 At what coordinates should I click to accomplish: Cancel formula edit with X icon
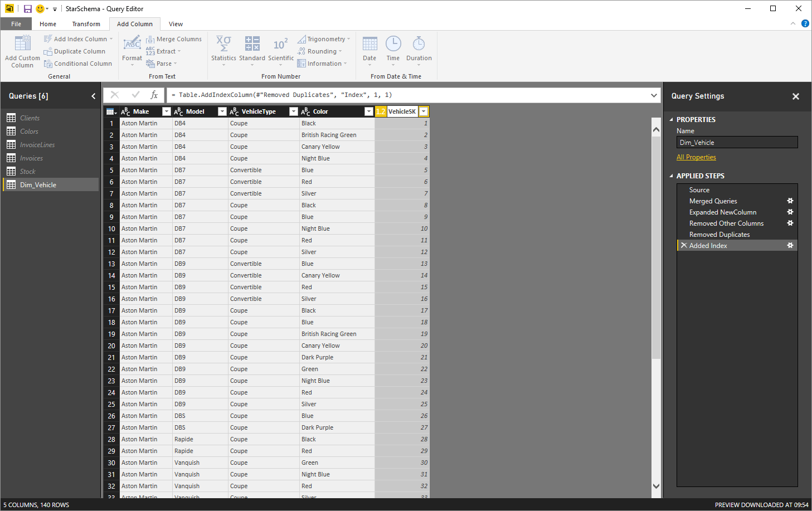click(x=115, y=95)
